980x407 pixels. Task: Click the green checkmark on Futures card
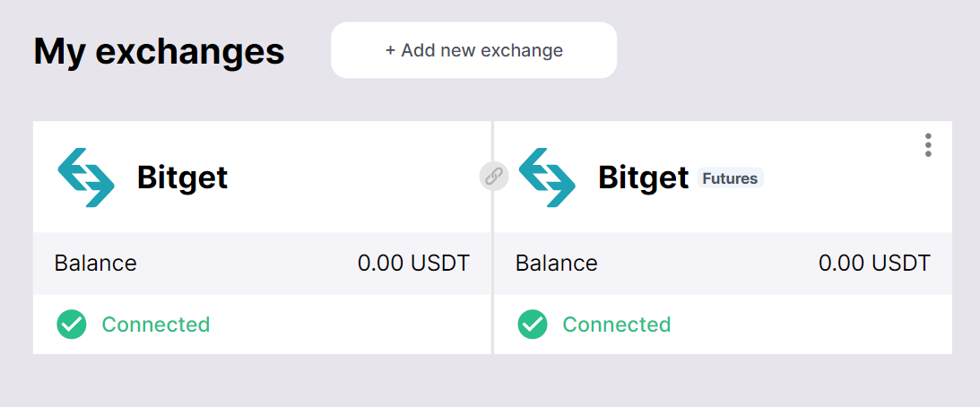(533, 325)
